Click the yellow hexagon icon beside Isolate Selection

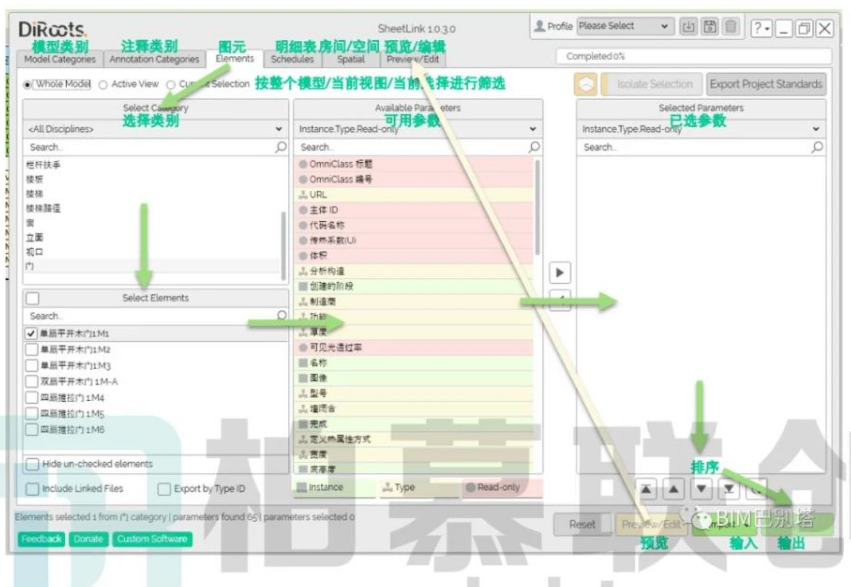point(586,85)
